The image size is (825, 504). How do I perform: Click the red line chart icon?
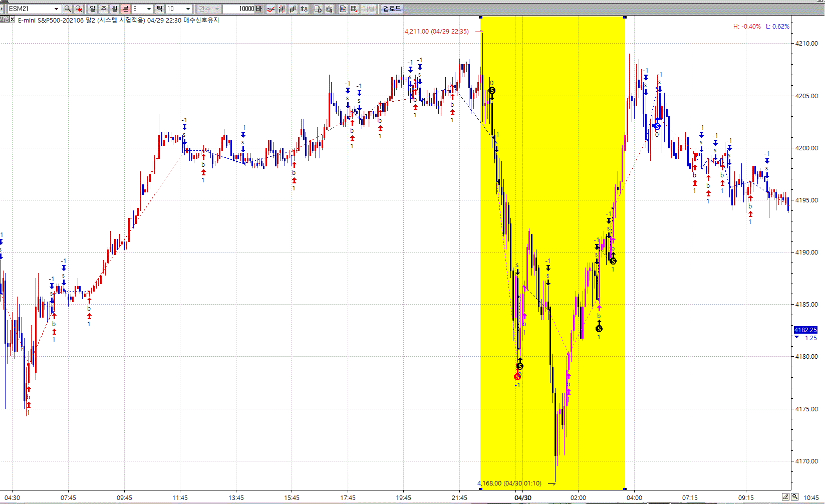coord(271,9)
